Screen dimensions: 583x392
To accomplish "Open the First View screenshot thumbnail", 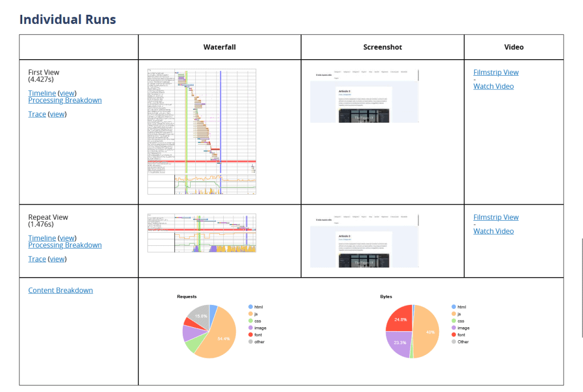I will point(364,96).
